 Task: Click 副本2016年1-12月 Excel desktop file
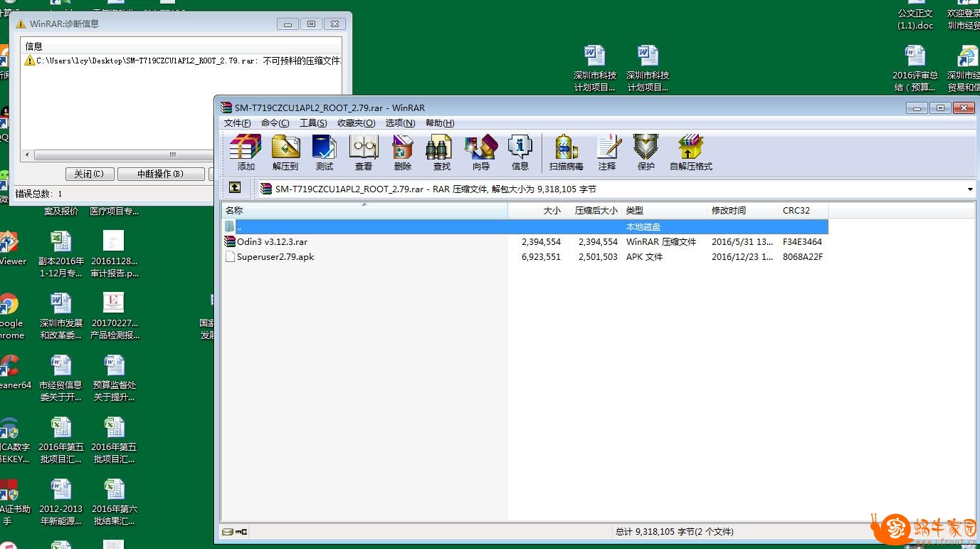[x=61, y=255]
